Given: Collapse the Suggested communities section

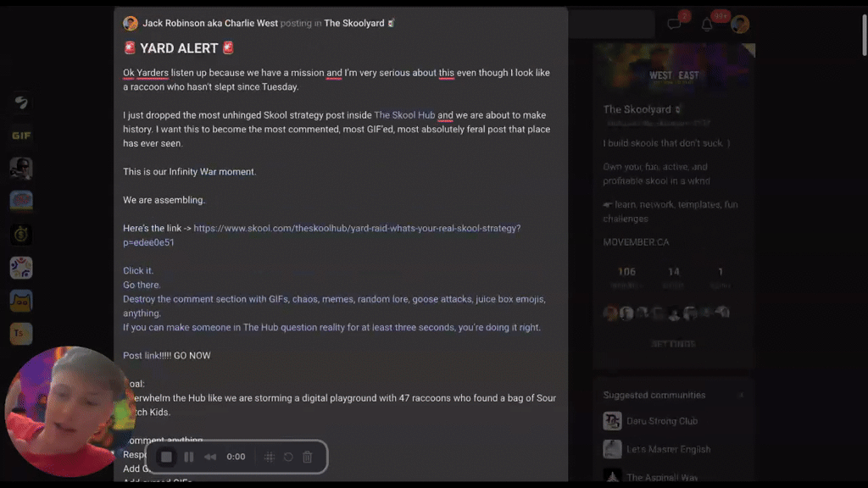Looking at the screenshot, I should coord(741,395).
